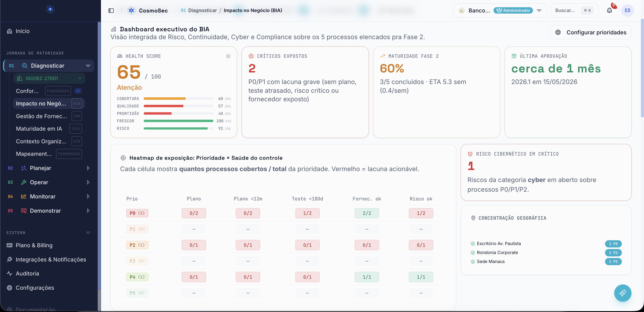The width and height of the screenshot is (644, 312).
Task: Click the Prontidão progress bar
Action: (178, 114)
